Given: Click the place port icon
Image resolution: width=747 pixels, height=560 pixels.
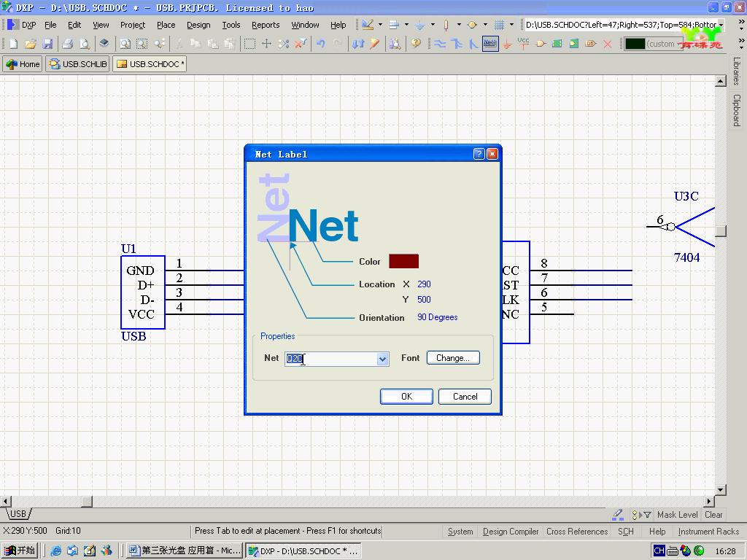Looking at the screenshot, I should pyautogui.click(x=591, y=44).
